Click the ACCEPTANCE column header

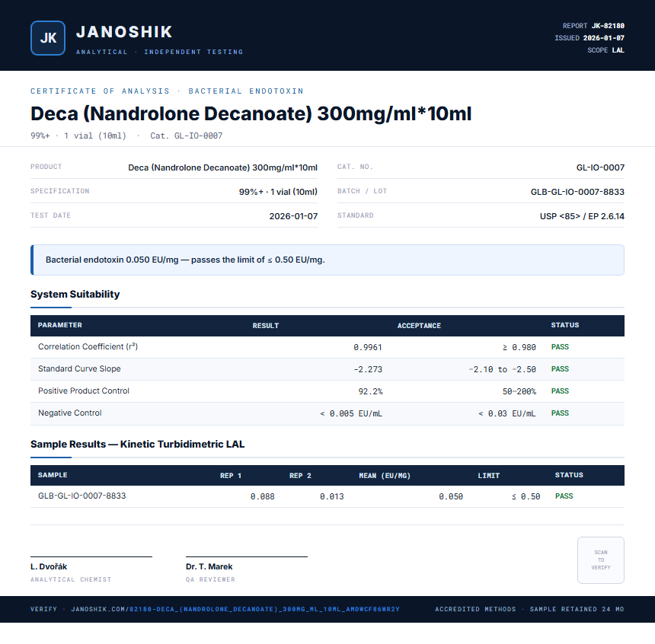point(419,326)
